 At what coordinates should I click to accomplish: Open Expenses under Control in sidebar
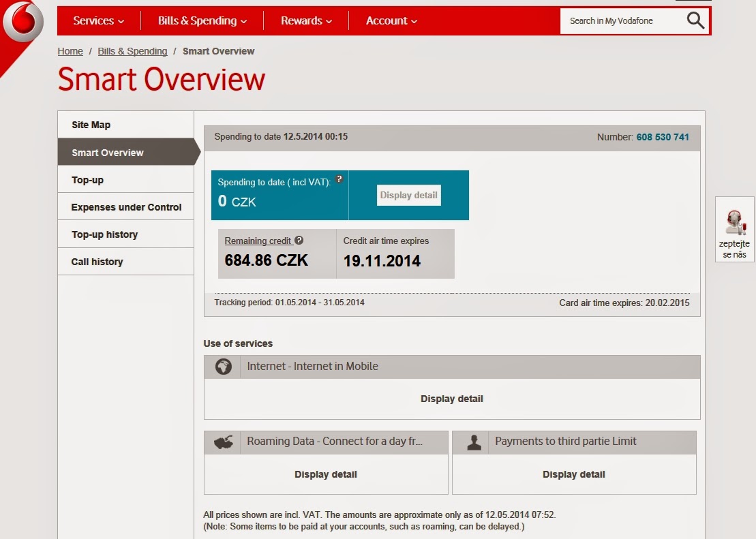click(126, 207)
